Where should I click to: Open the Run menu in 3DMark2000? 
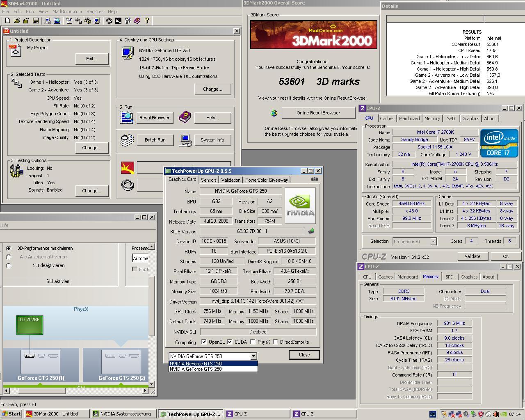click(30, 11)
